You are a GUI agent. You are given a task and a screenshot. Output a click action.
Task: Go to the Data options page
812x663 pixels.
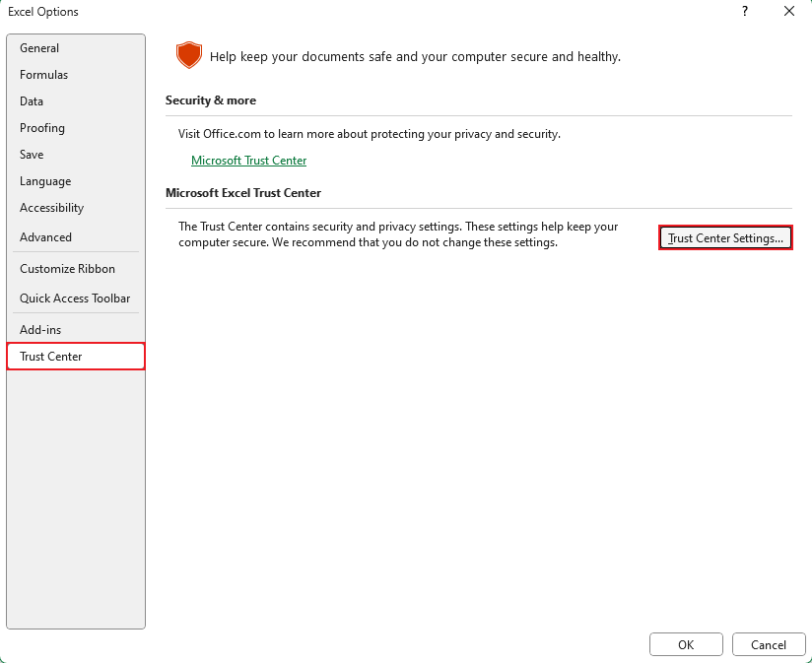point(76,101)
